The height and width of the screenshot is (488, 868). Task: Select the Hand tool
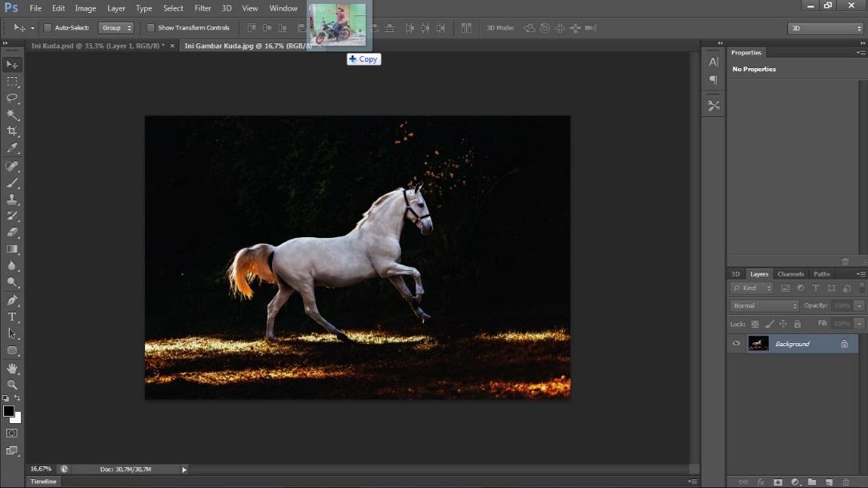(x=12, y=369)
